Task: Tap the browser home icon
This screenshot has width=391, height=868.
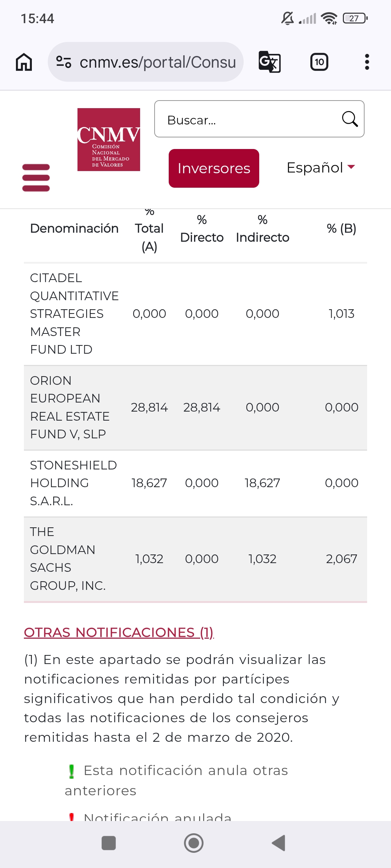Action: click(x=24, y=62)
